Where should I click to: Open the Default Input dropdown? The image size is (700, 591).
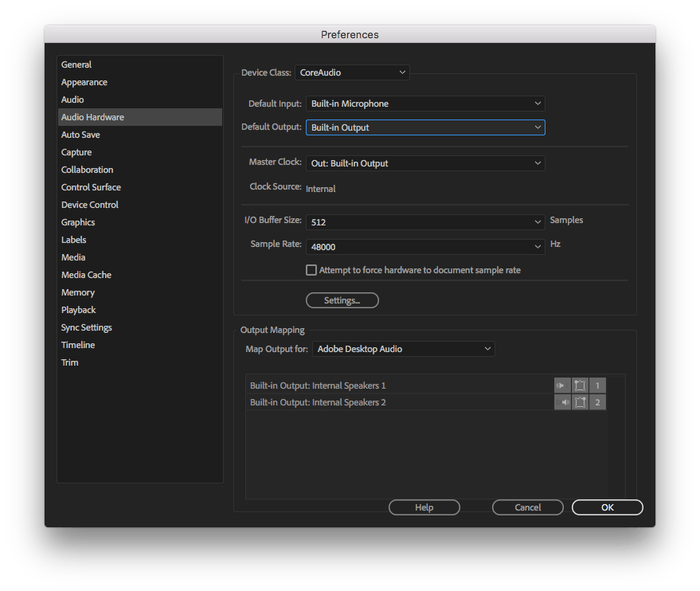point(425,104)
